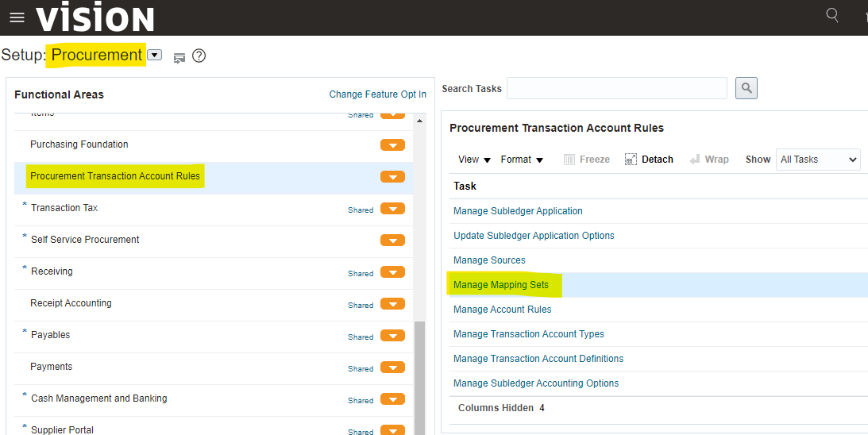Click Change Feature Opt In link
The height and width of the screenshot is (435, 868).
(377, 94)
